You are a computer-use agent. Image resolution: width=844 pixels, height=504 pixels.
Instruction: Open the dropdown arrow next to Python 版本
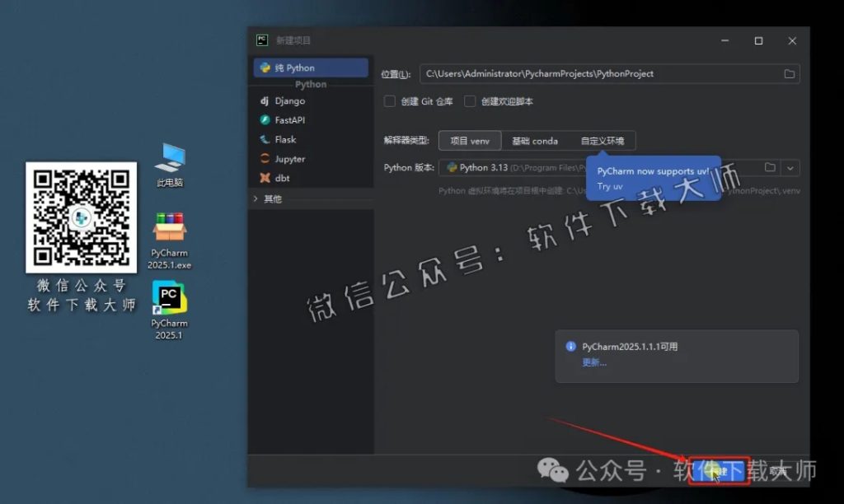coord(790,168)
